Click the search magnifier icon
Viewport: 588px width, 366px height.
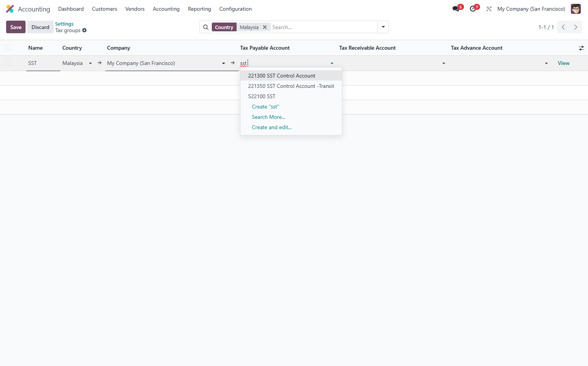click(206, 27)
